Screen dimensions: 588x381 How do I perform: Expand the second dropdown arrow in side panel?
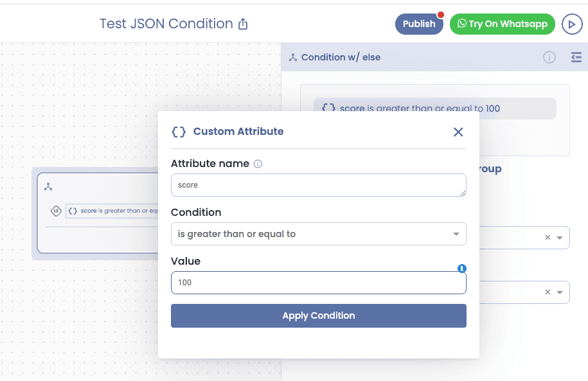pos(560,292)
